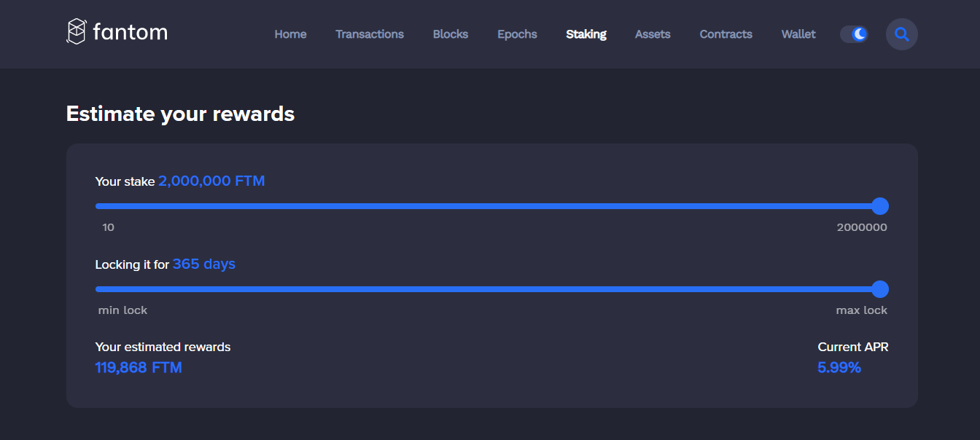
Task: Click the estimated rewards value 119,868 FTM
Action: coord(139,367)
